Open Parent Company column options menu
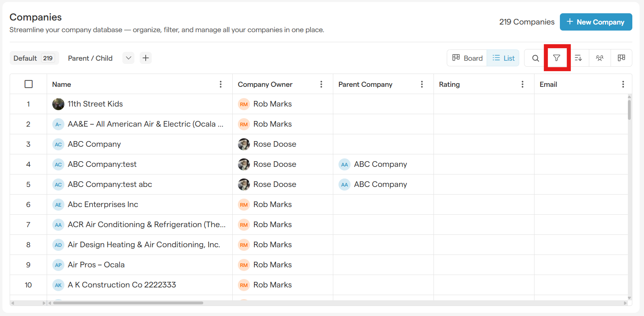 coord(422,84)
